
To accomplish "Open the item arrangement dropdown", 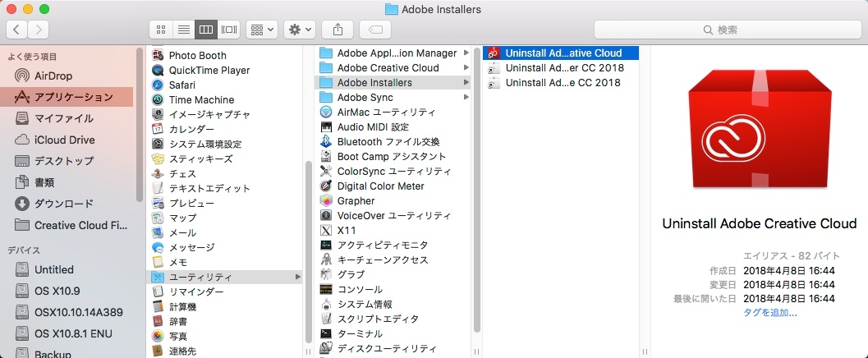I will click(262, 30).
